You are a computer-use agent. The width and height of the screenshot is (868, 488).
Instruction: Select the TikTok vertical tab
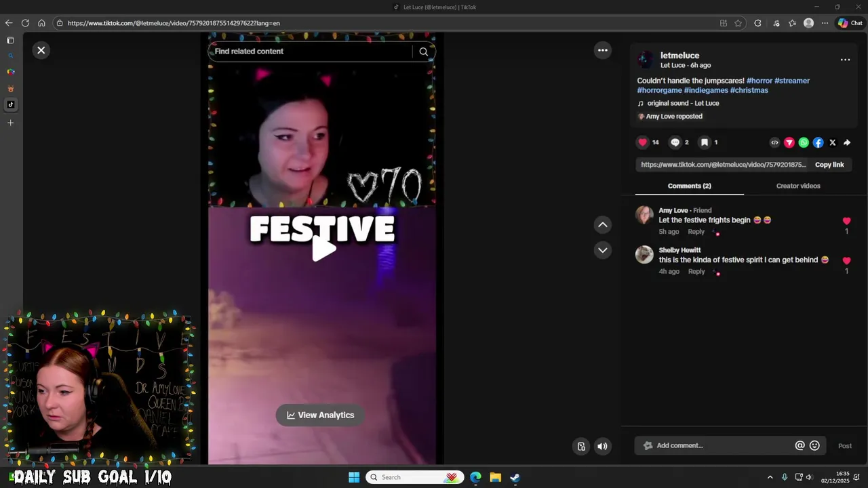(10, 104)
